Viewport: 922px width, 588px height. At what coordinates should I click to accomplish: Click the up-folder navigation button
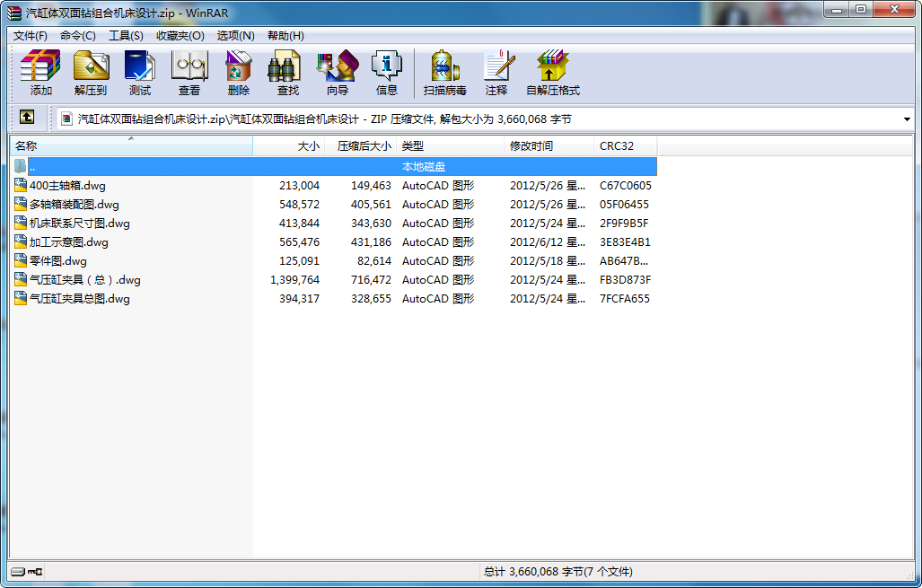27,118
